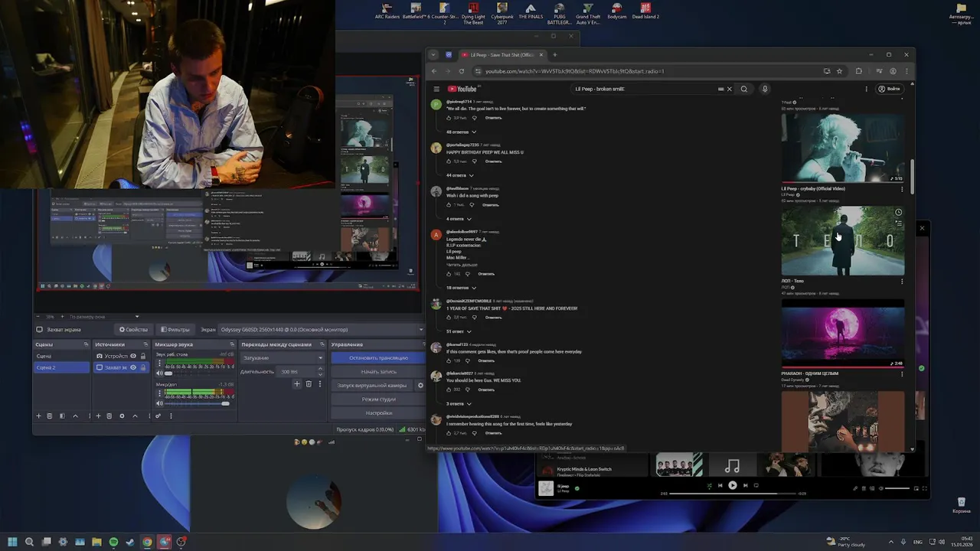Add a scene transition with plus icon

(297, 383)
